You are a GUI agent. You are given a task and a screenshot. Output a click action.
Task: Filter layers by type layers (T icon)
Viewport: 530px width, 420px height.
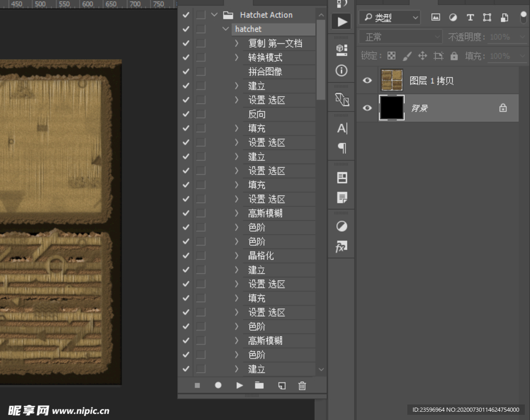(x=470, y=17)
